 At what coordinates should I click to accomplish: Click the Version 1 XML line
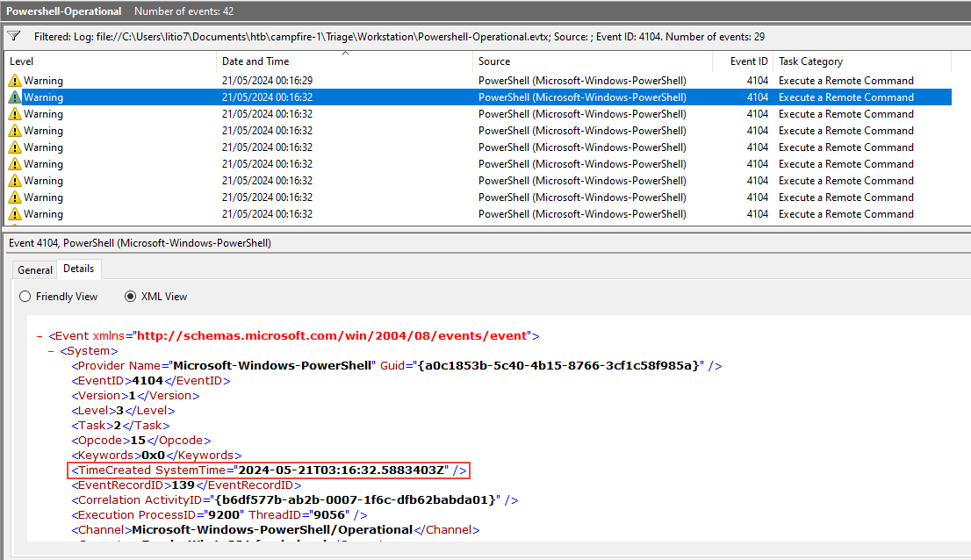click(135, 395)
